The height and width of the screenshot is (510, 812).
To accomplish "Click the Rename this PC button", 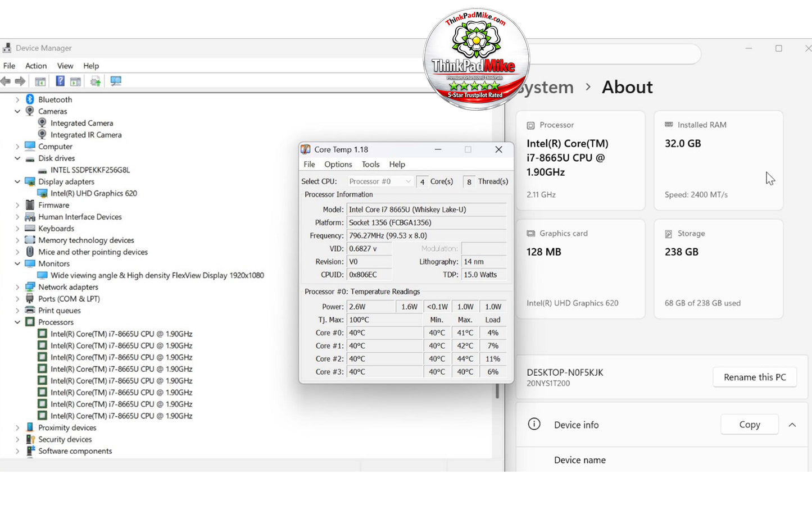I will click(755, 377).
